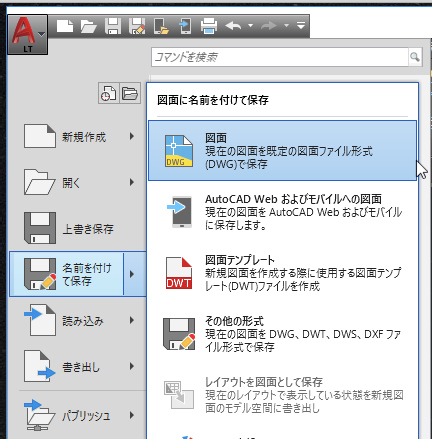Click the 読み込み import page icon
The height and width of the screenshot is (439, 432).
[40, 320]
